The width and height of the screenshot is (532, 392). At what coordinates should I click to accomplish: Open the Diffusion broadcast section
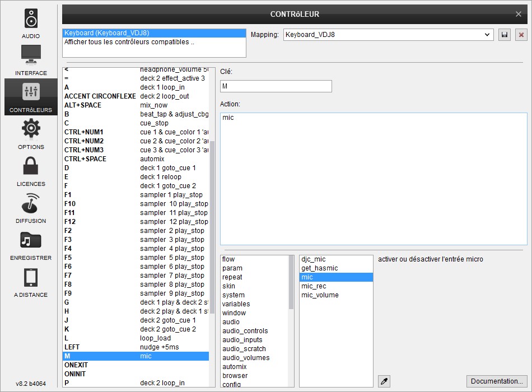click(x=31, y=208)
